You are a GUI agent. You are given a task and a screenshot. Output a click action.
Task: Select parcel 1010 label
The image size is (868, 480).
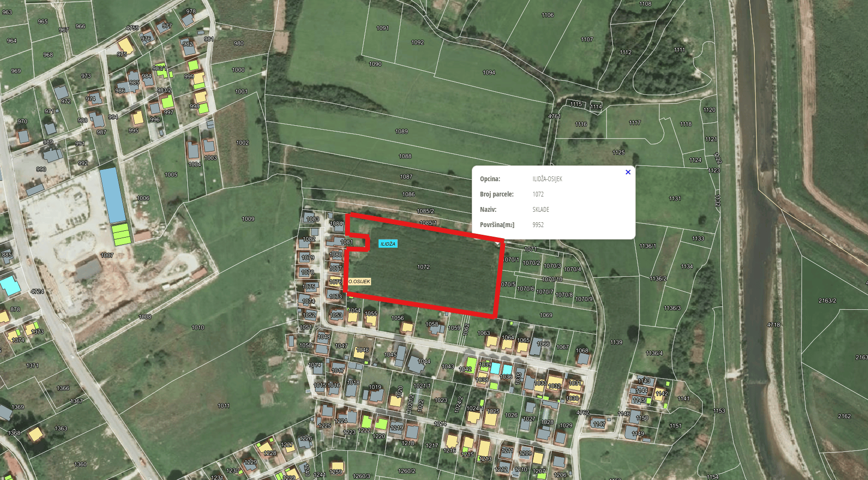198,327
